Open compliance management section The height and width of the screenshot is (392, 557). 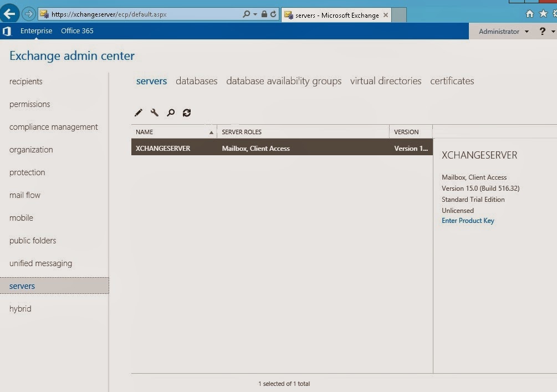54,127
